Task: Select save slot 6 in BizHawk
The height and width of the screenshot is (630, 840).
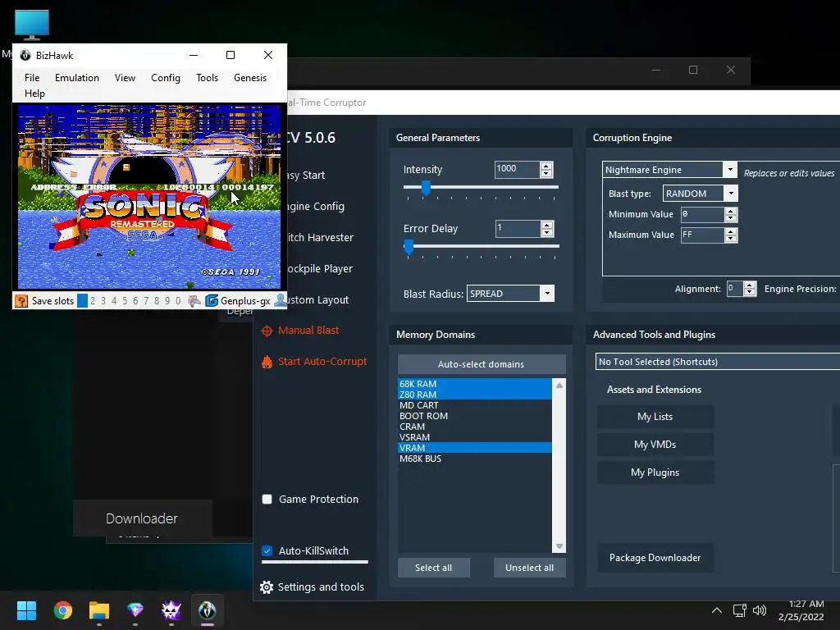Action: (135, 300)
